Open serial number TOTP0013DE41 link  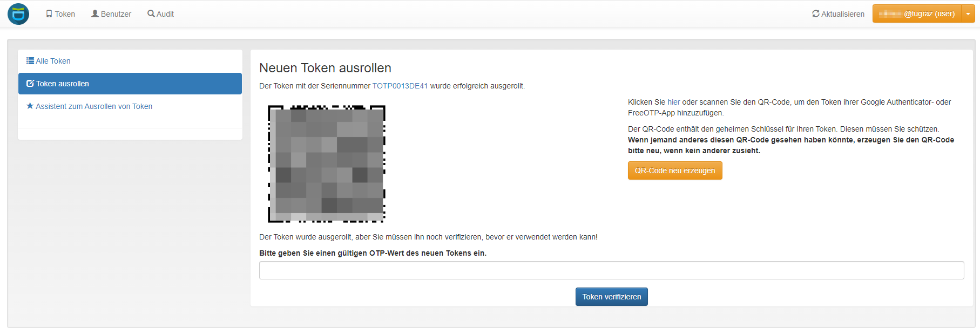coord(400,86)
